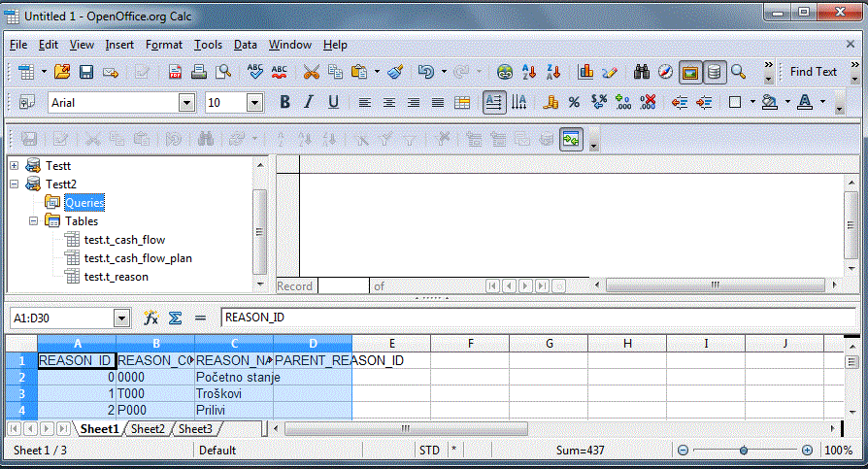
Task: Open the font size dropdown
Action: [x=255, y=102]
